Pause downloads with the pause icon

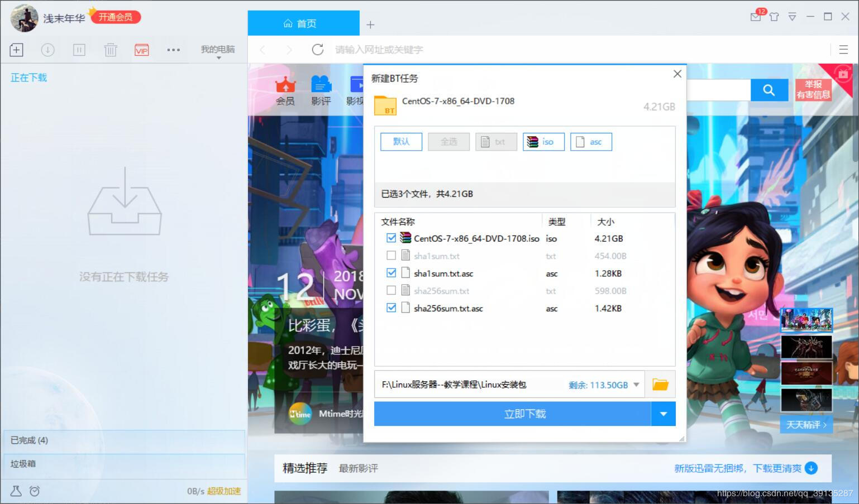79,50
